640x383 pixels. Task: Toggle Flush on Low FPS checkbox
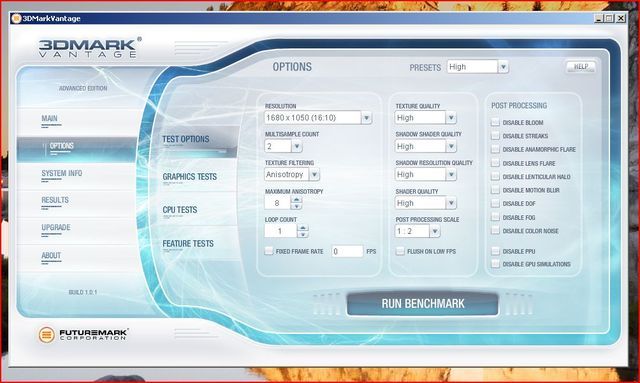[400, 251]
